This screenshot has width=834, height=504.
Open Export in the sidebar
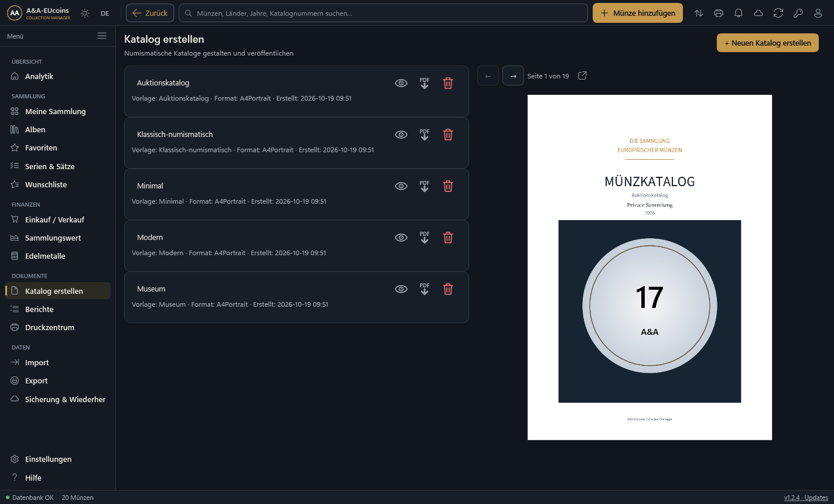[57, 380]
